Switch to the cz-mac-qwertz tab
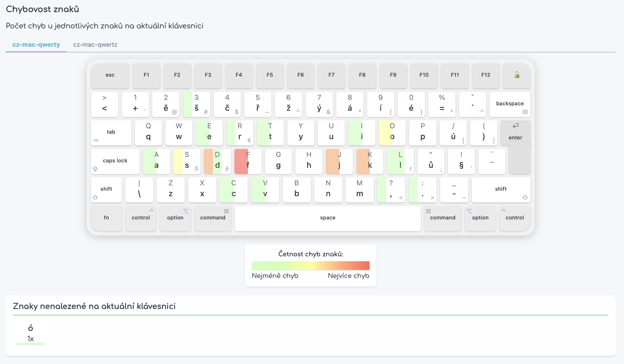624x364 pixels. [x=95, y=45]
